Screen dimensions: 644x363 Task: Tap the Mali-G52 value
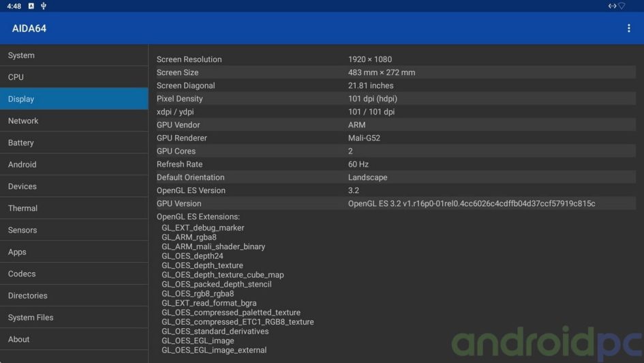pos(364,138)
